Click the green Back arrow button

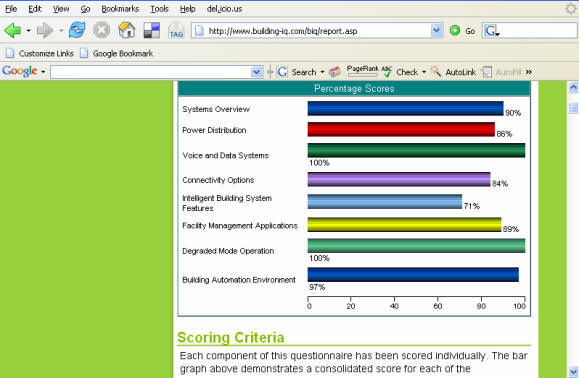(x=13, y=31)
